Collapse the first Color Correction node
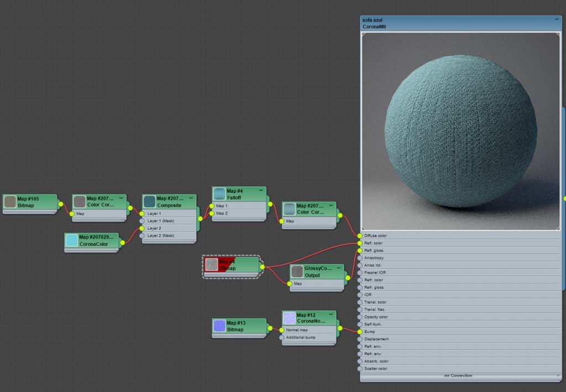The width and height of the screenshot is (566, 392). click(121, 198)
